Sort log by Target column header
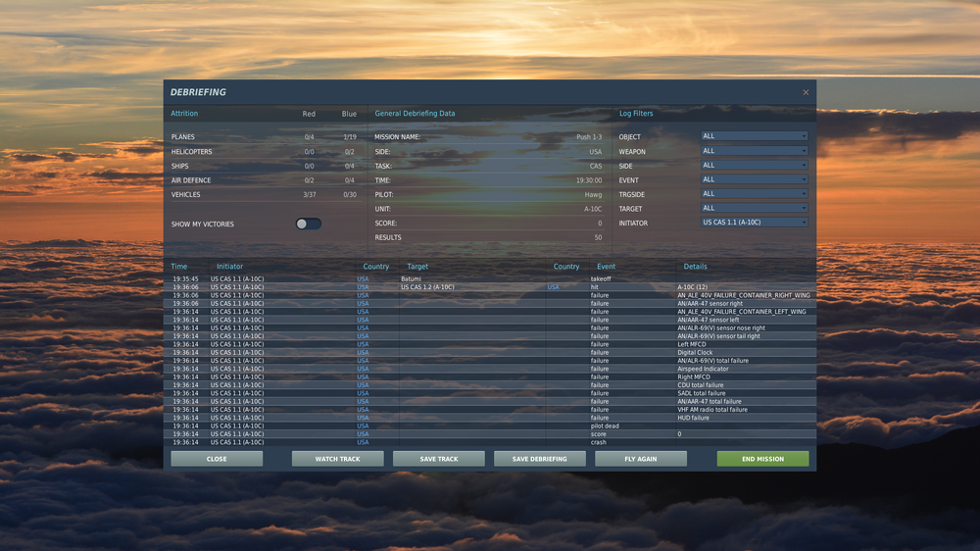This screenshot has width=980, height=551. coord(417,267)
